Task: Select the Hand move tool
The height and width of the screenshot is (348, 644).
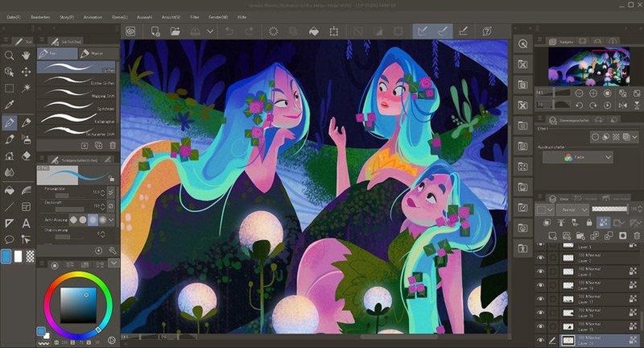Action: pyautogui.click(x=26, y=55)
